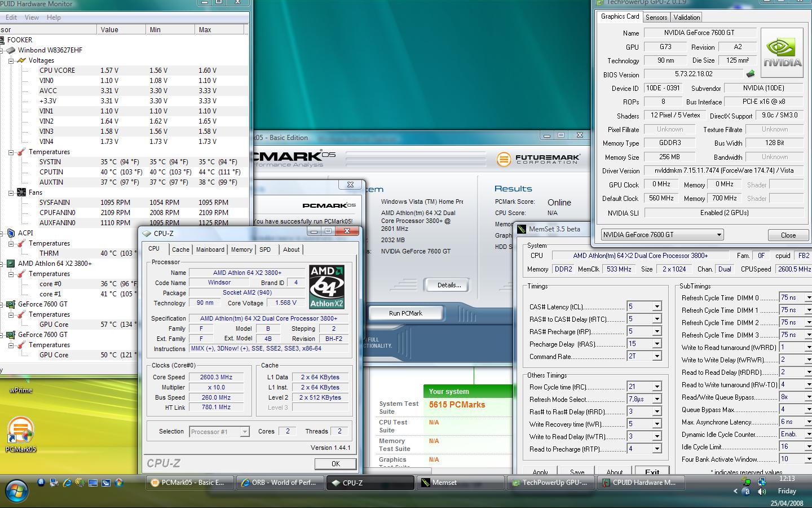Image resolution: width=812 pixels, height=508 pixels.
Task: Click the Futuremark logo in PCMark05
Action: (x=538, y=159)
